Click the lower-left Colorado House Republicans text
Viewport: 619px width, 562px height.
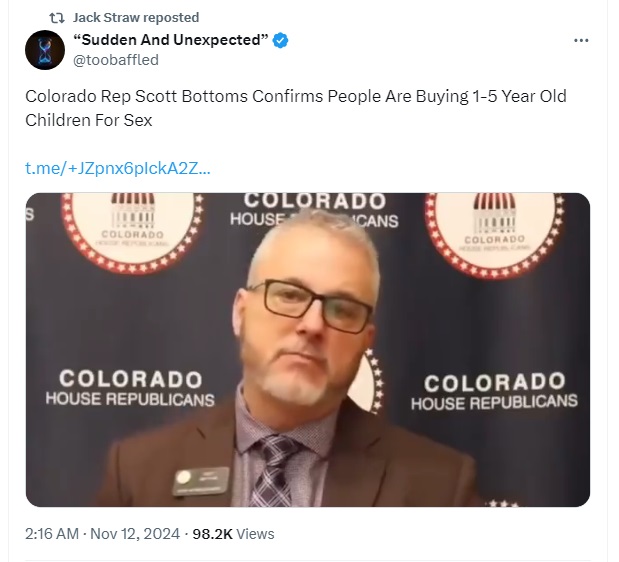[130, 388]
